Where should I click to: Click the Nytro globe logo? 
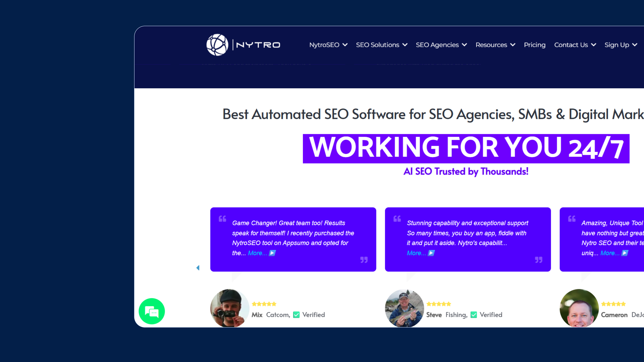(x=217, y=45)
